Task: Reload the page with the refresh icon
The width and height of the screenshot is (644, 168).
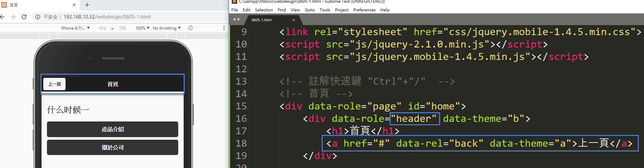Action: 24,17
